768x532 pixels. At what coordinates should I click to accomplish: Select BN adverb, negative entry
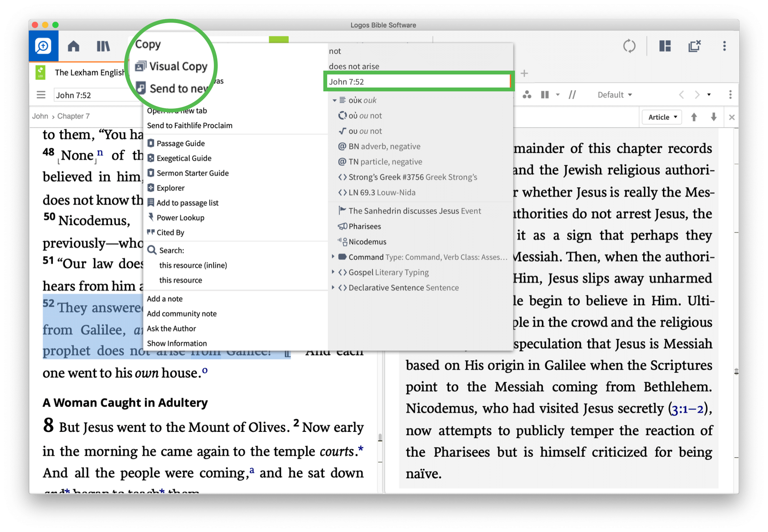379,146
